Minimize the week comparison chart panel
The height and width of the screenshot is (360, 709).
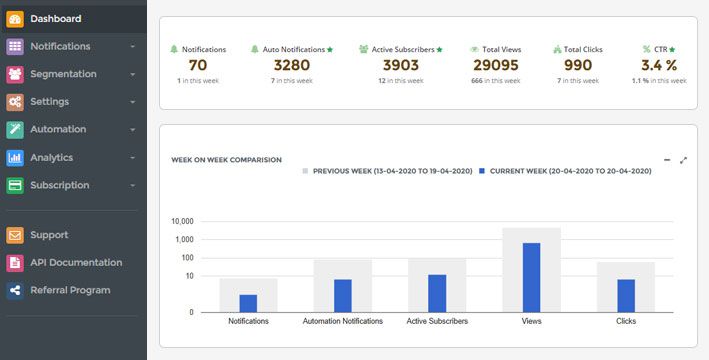coord(667,160)
